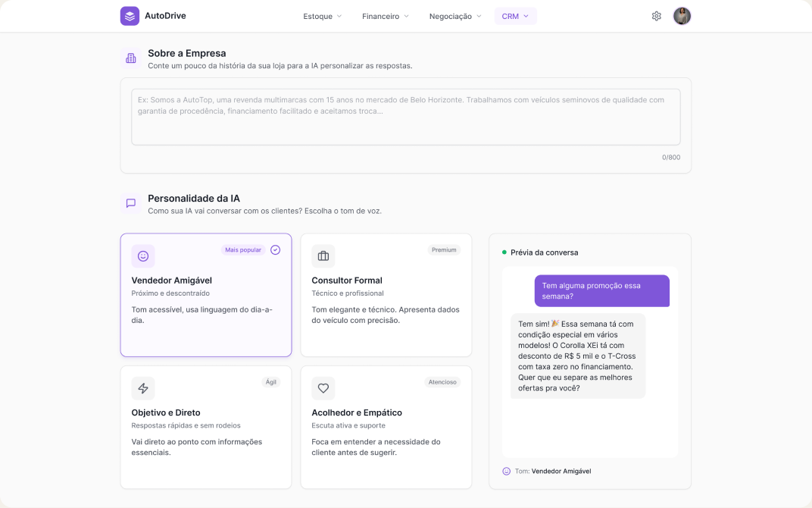The width and height of the screenshot is (812, 508).
Task: Click the 'Sobre a Empresa' heading
Action: click(187, 53)
